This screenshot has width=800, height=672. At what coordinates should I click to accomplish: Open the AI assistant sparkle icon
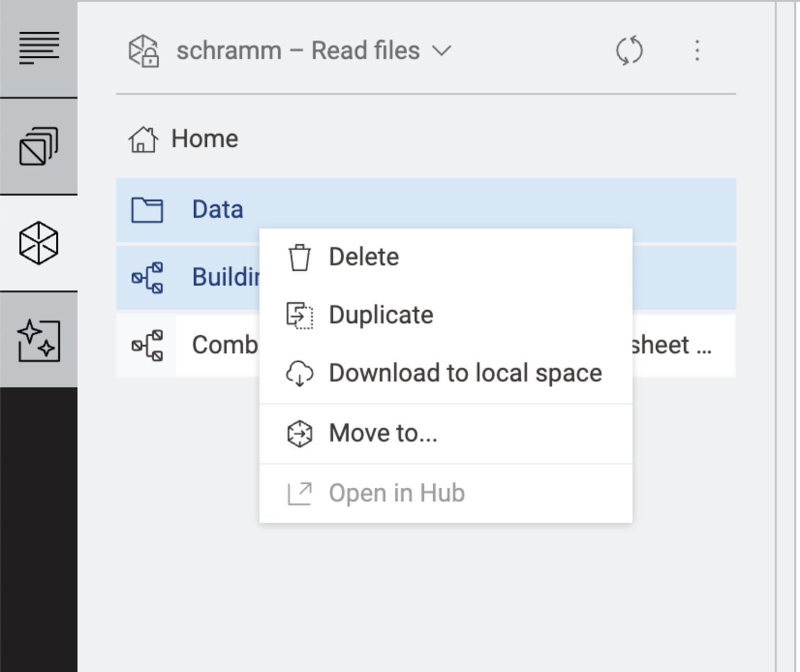tap(39, 340)
